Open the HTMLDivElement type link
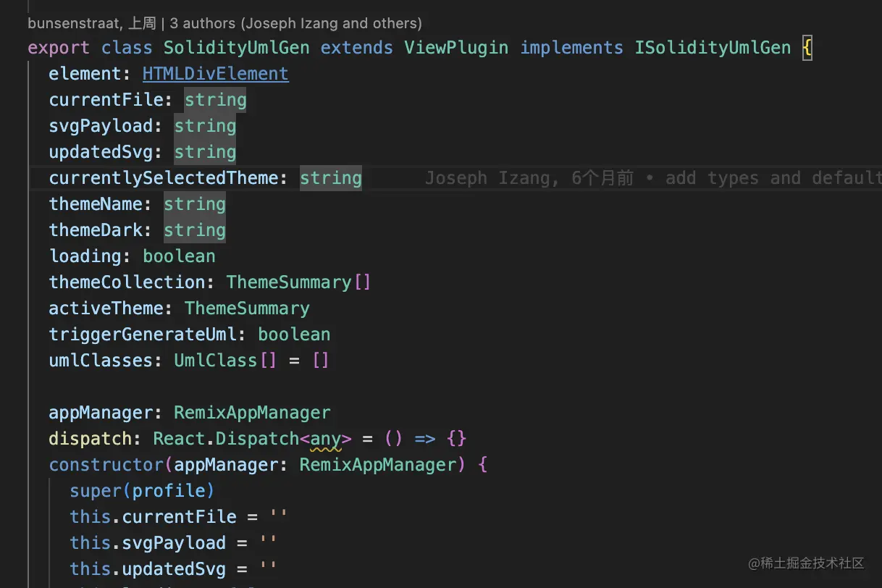882x588 pixels. coord(216,74)
